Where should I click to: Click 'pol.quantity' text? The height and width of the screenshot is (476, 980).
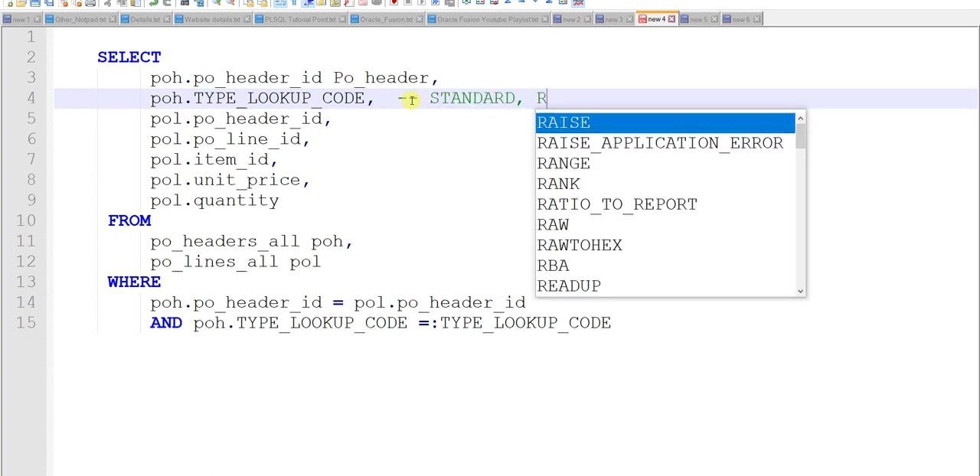tap(214, 201)
